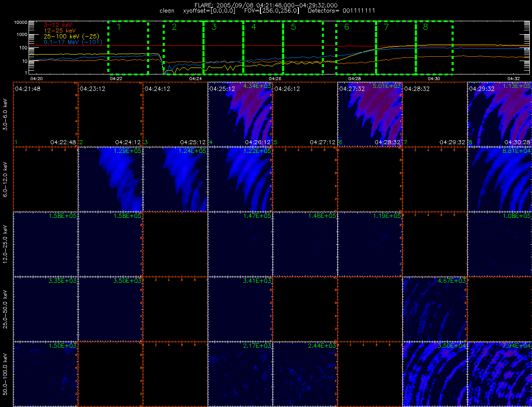The image size is (532, 407).
Task: Click the 04:20 tick label on the time axis
Action: [x=37, y=78]
